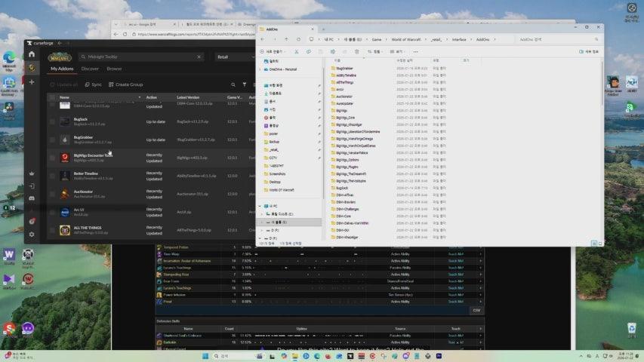Open the Retail game version dropdown
Screen dimensions: 644x362
click(235, 57)
